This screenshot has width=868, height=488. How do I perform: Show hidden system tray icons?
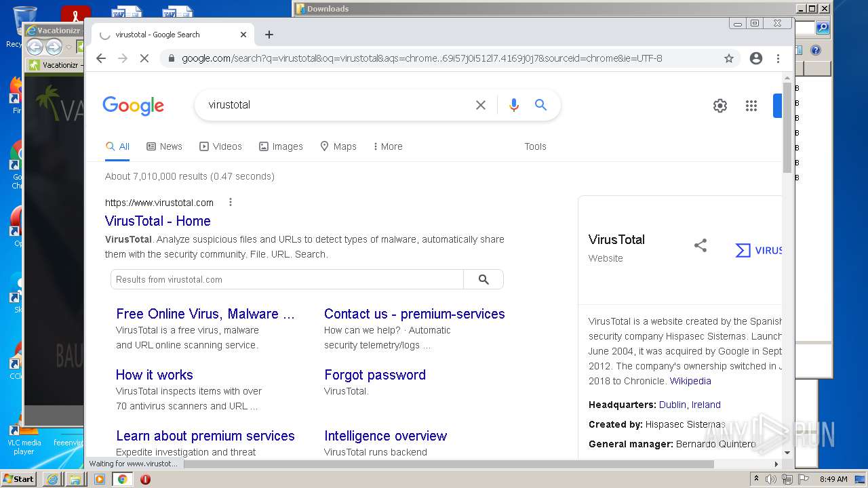756,479
